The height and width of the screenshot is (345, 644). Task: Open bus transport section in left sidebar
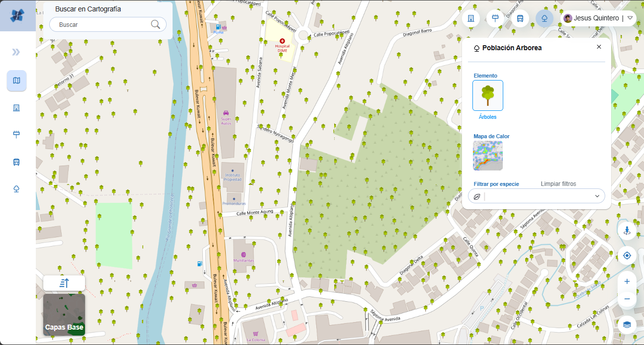coord(16,162)
